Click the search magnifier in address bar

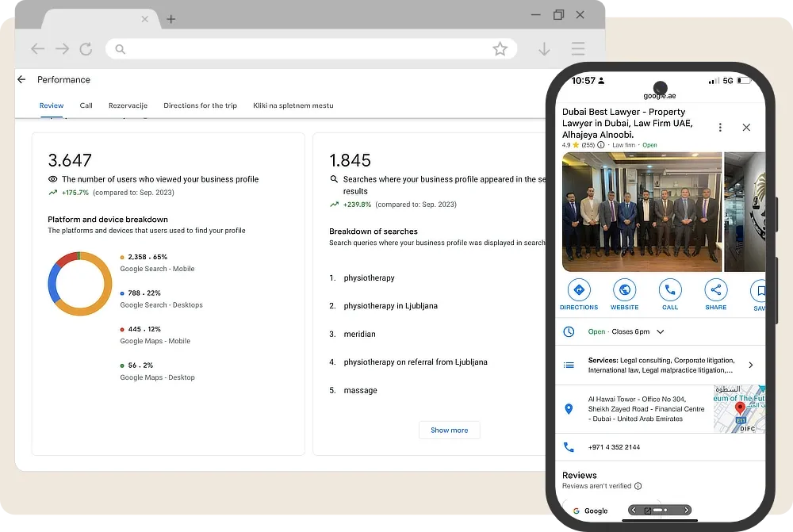click(x=120, y=49)
